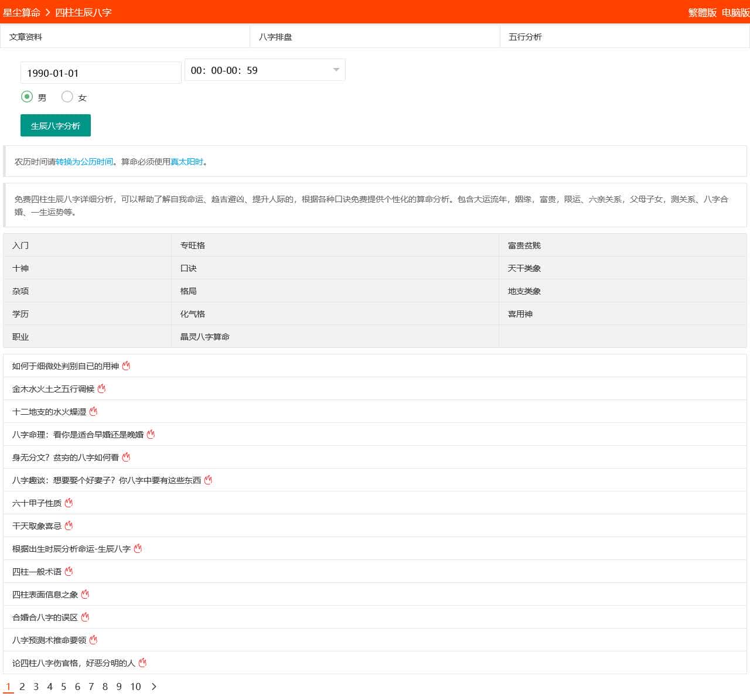Image resolution: width=750 pixels, height=700 pixels.
Task: Open the 真太阳时 link
Action: click(x=187, y=162)
